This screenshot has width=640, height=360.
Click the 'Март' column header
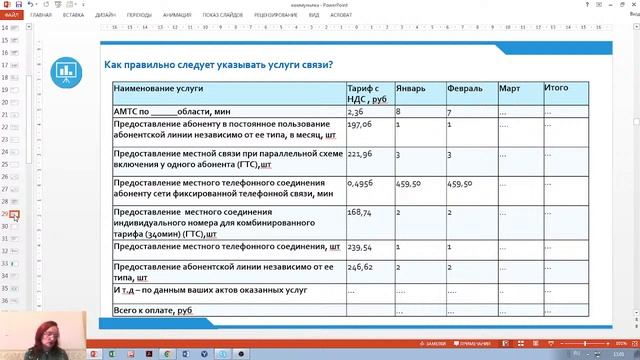pos(521,93)
